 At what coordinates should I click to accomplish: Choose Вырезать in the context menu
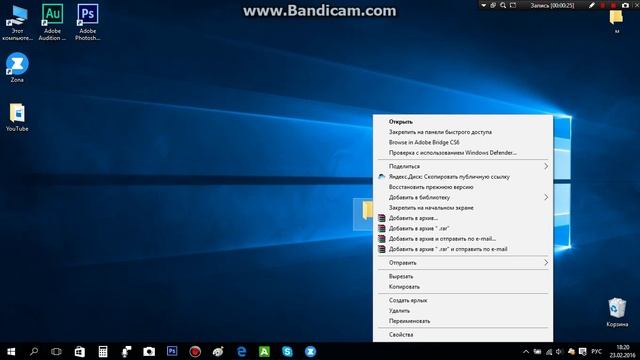[x=463, y=276]
